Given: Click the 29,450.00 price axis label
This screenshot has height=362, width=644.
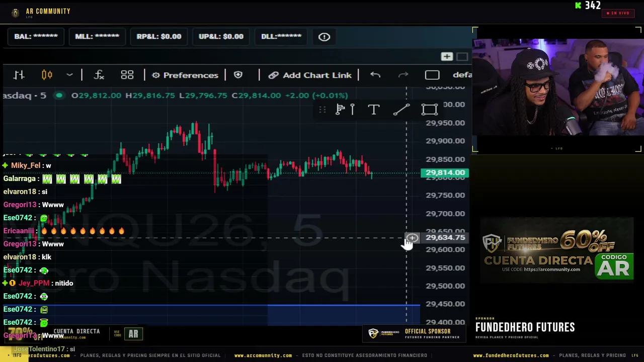Looking at the screenshot, I should (x=445, y=304).
